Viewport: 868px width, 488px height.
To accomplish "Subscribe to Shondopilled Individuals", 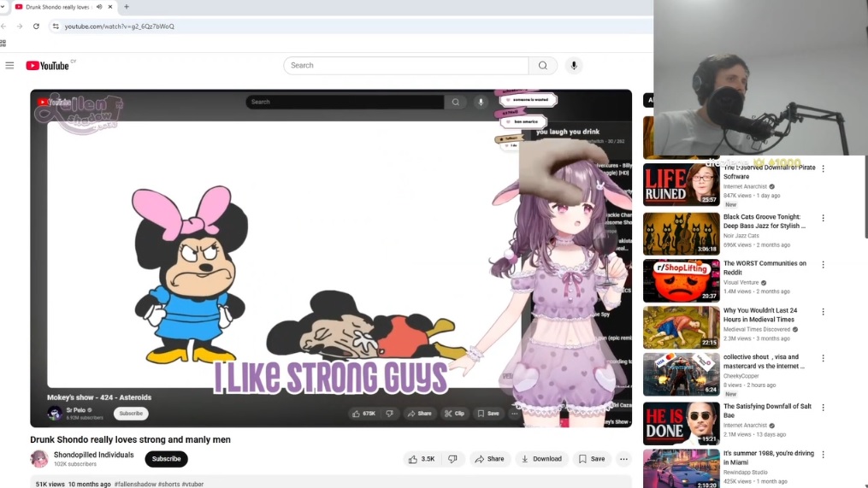I will point(166,459).
